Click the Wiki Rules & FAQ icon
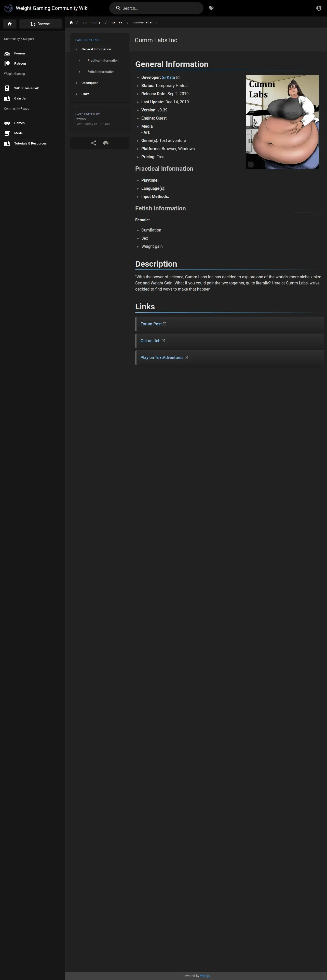Screen dimensions: 327x980 coord(7,88)
